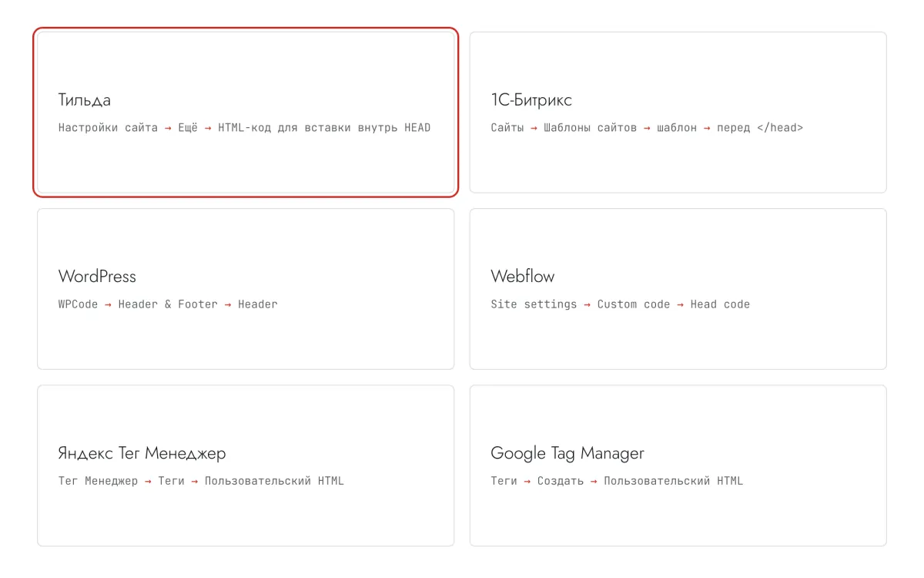The image size is (924, 578).
Task: Click 'Пользовательский HTML' in Google Tag Manager card
Action: tap(674, 481)
